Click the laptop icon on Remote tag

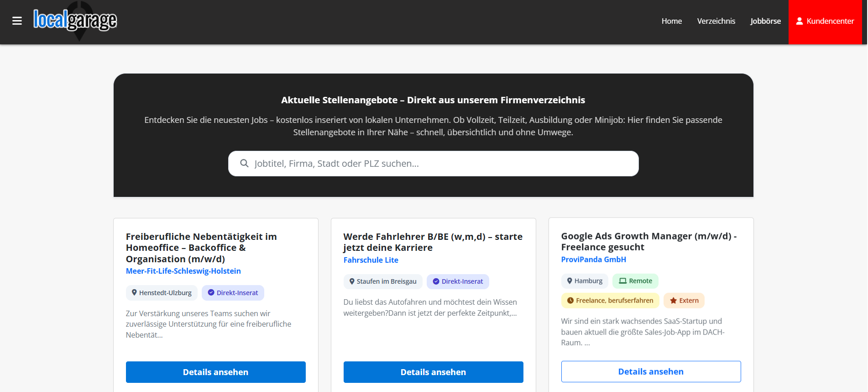[x=622, y=281]
